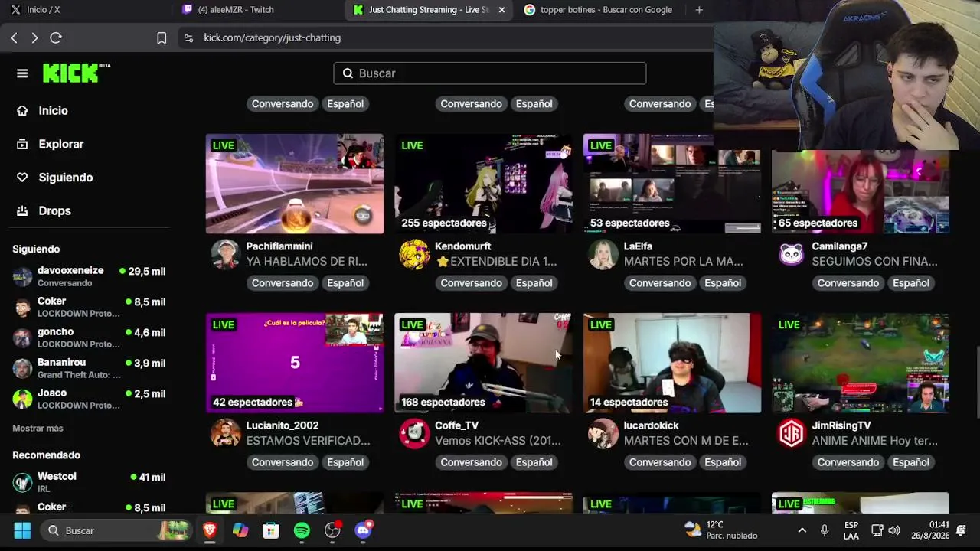The width and height of the screenshot is (980, 551).
Task: Open the notification bell in system tray
Action: click(962, 530)
